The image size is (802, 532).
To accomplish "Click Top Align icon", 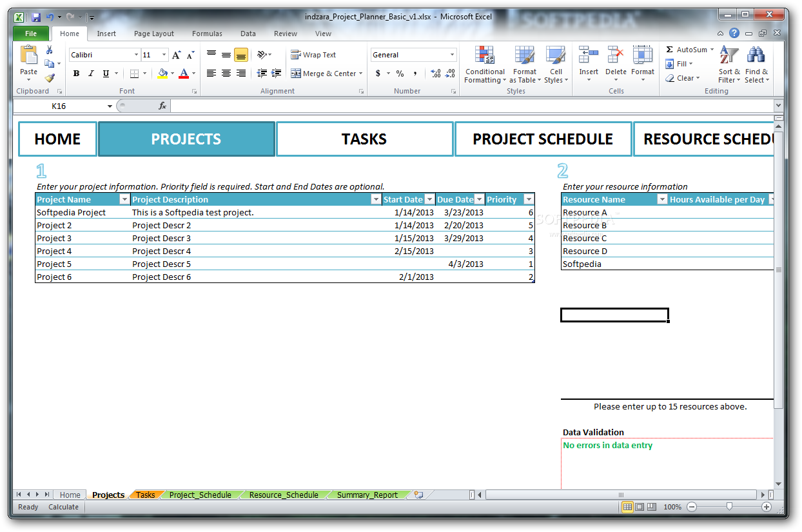I will pyautogui.click(x=211, y=55).
